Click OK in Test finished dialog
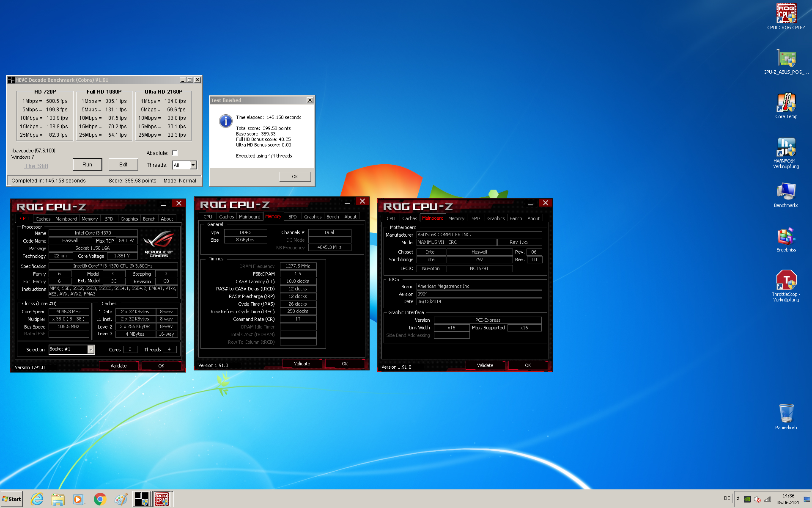812x508 pixels. click(x=295, y=177)
